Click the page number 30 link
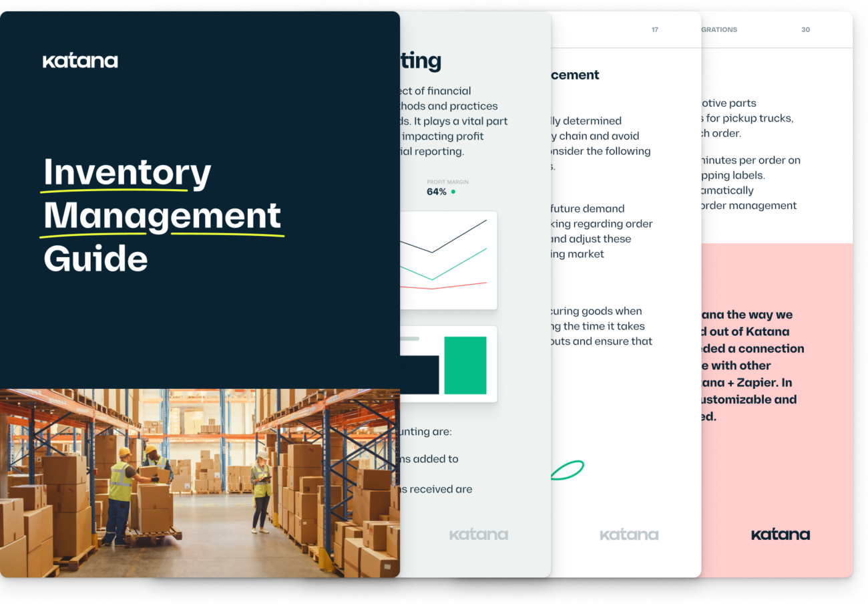Screen dimensions: 868x604 coord(805,29)
